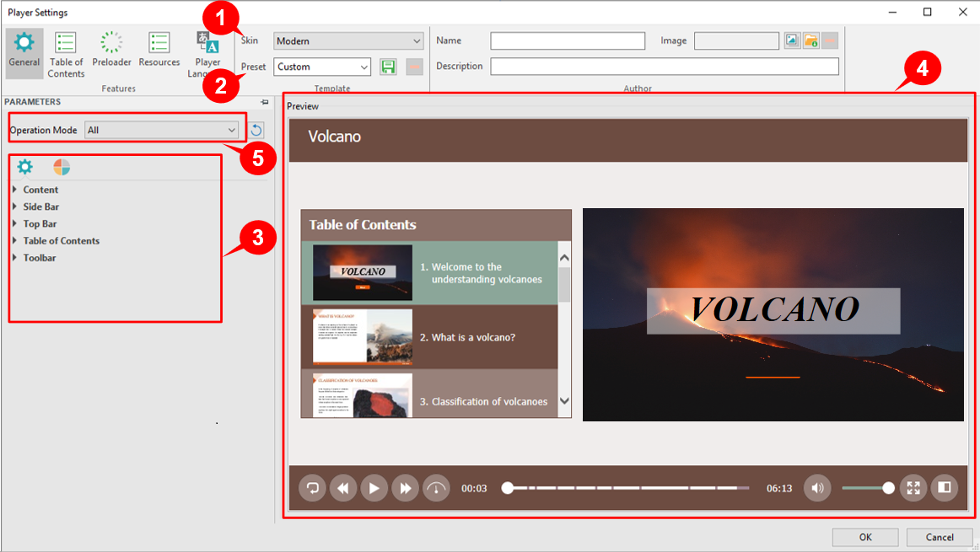Click the save preset floppy icon
The height and width of the screenshot is (552, 980).
388,67
